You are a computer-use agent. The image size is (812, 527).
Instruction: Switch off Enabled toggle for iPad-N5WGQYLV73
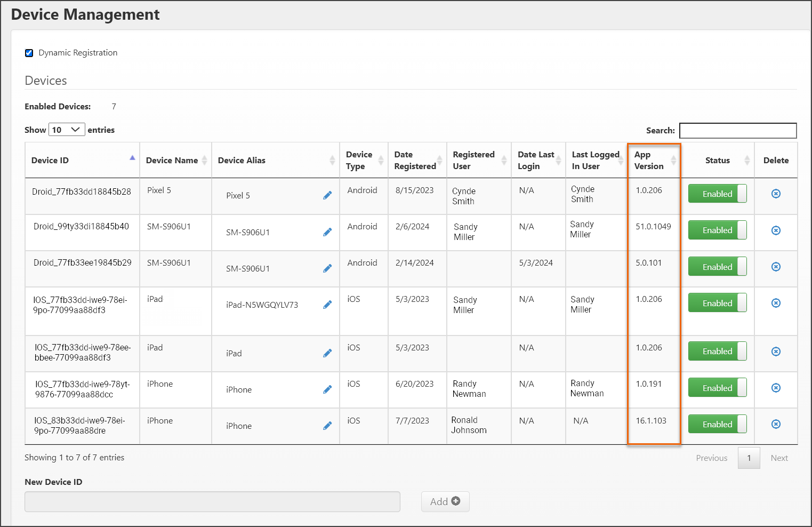coord(717,303)
